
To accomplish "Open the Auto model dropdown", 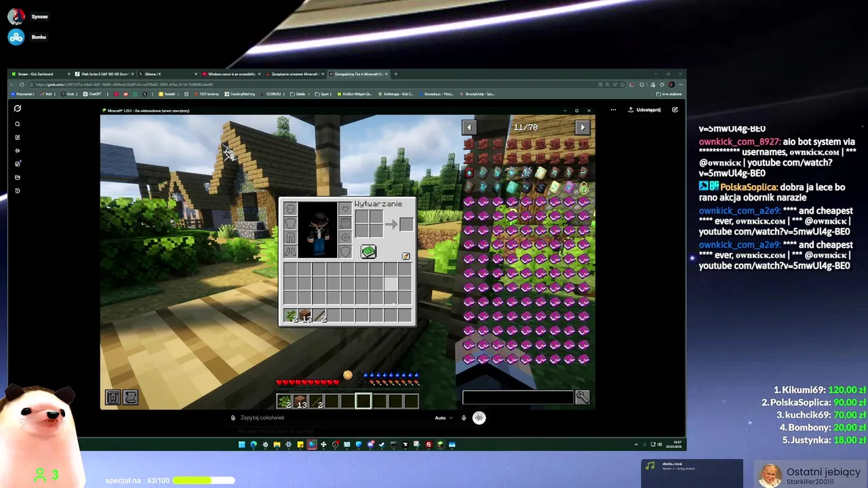I will (x=443, y=418).
